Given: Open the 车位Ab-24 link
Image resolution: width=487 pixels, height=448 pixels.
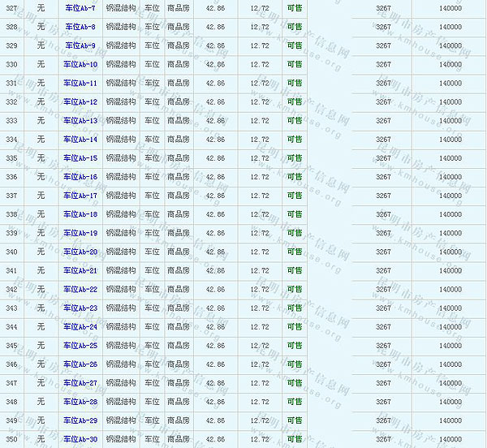Looking at the screenshot, I should [x=80, y=327].
